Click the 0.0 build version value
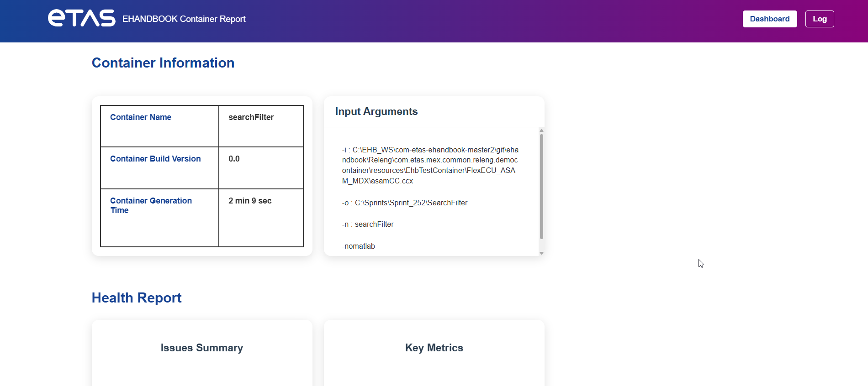 pos(234,159)
